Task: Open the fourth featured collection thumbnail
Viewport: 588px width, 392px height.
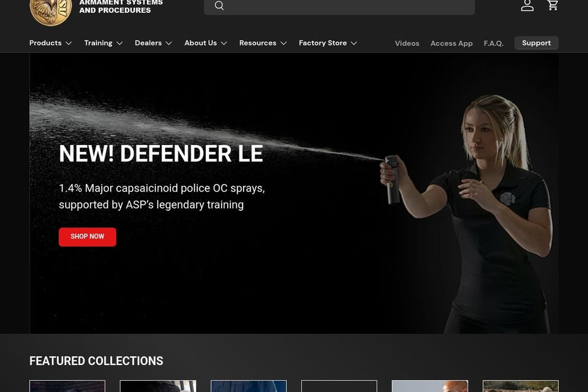Action: pyautogui.click(x=339, y=386)
